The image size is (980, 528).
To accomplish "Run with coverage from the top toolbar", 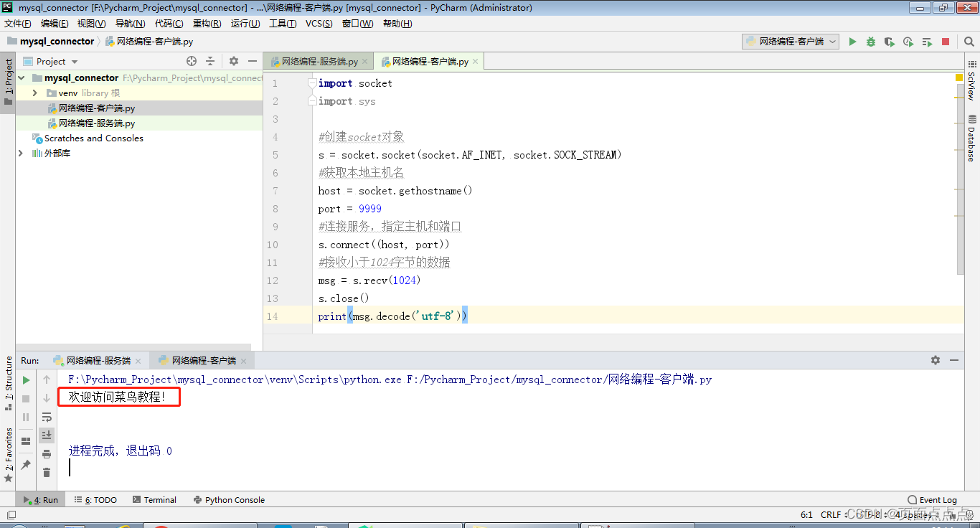I will coord(890,42).
